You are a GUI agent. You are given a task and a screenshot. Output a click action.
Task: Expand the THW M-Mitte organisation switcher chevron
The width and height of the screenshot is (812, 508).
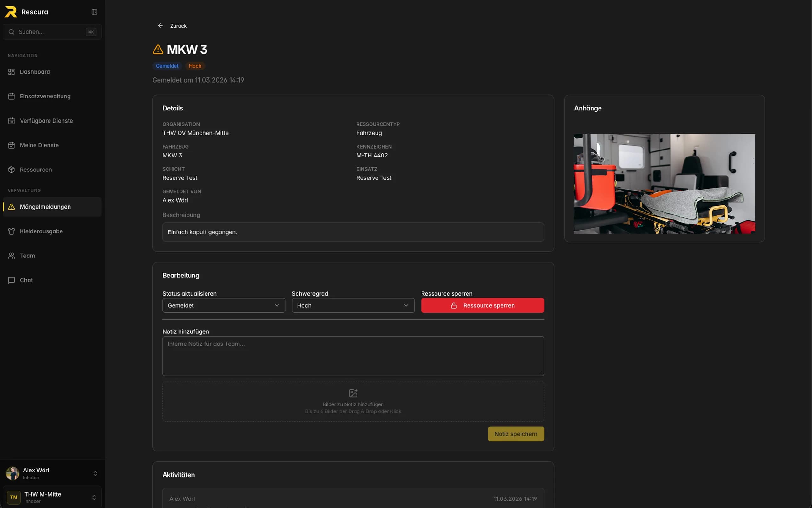[94, 497]
